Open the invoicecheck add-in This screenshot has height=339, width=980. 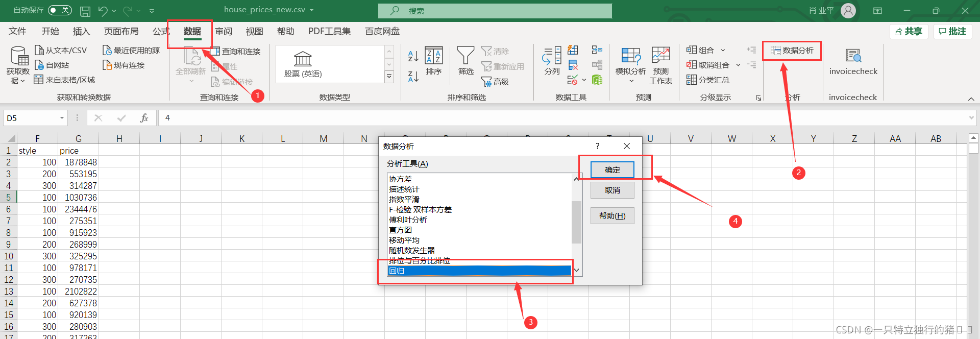[x=853, y=62]
